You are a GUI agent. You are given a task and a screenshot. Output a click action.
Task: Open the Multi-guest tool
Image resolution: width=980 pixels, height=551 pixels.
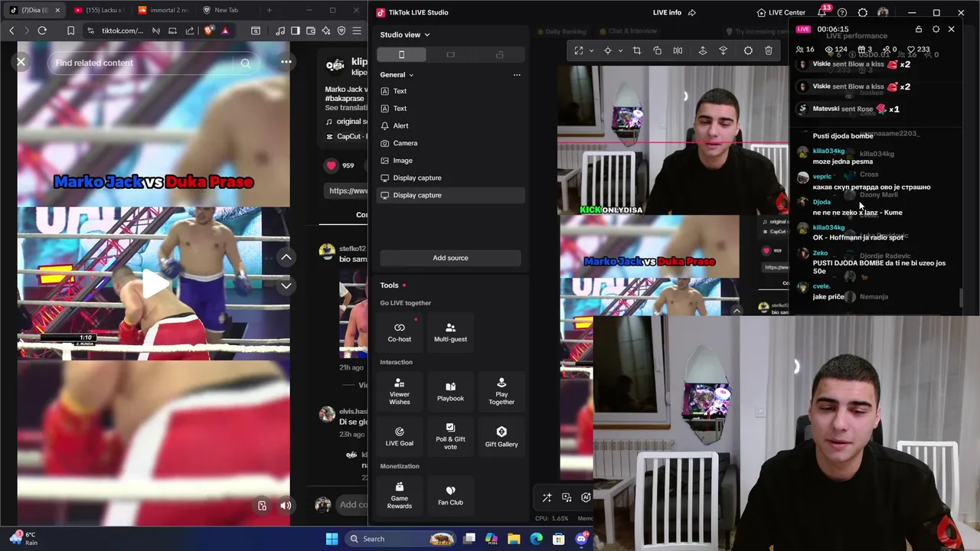pos(450,331)
